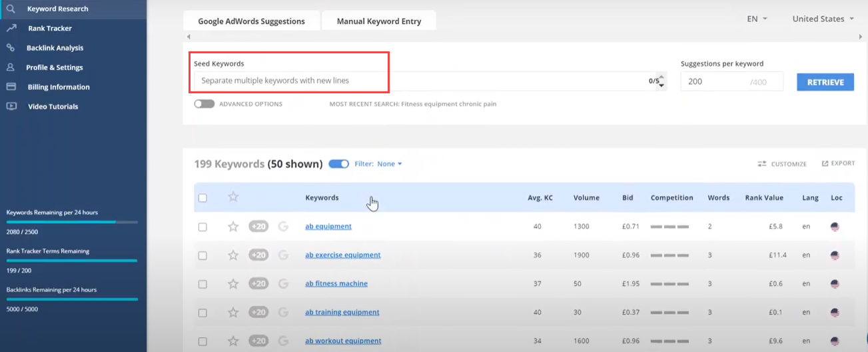Open the 'ab exercise equipment' keyword link
The image size is (868, 352).
[x=343, y=255]
